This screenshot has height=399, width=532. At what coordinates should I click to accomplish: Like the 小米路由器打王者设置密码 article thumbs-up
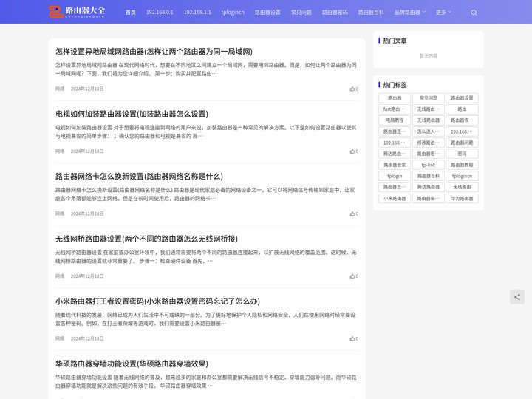pyautogui.click(x=354, y=338)
